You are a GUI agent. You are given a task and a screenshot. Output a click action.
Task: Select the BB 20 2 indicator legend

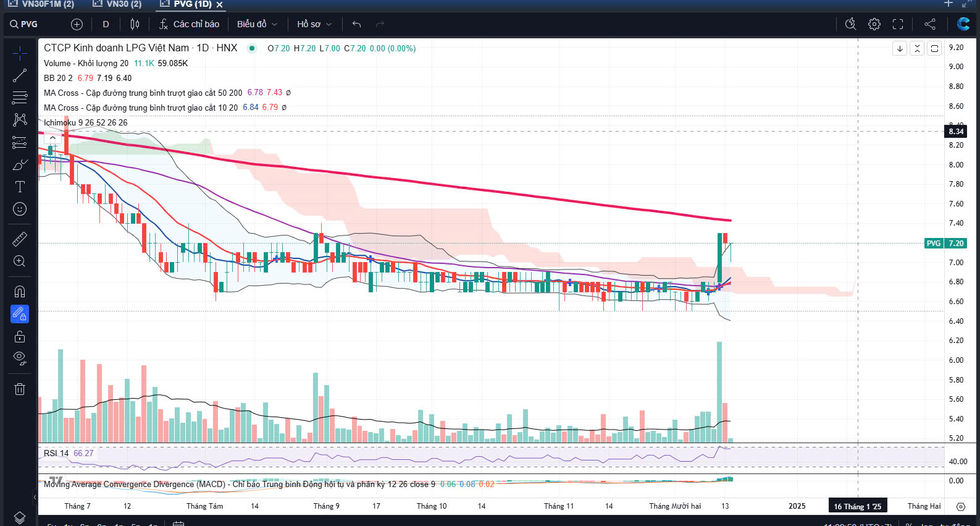58,78
